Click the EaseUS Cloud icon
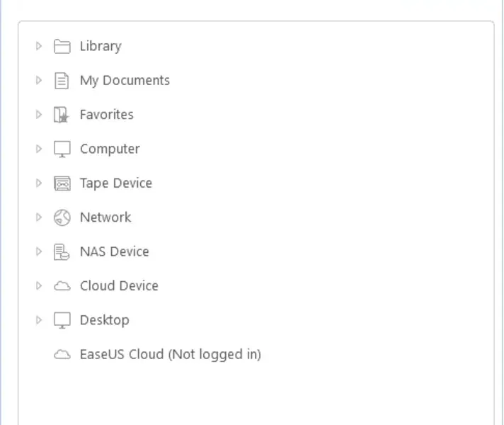The image size is (504, 425). tap(62, 355)
